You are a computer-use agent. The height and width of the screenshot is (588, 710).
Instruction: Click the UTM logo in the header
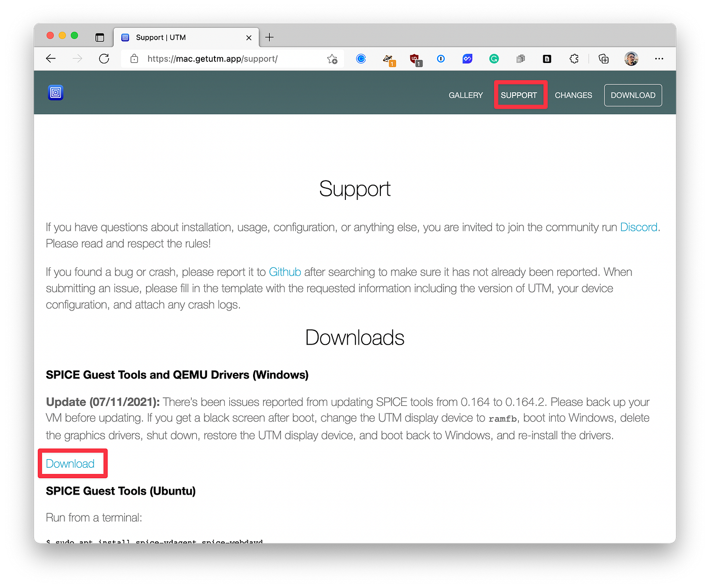(55, 93)
